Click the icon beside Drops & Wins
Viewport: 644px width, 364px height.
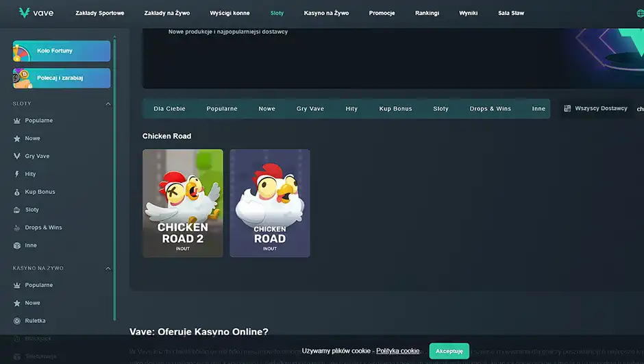click(x=17, y=228)
